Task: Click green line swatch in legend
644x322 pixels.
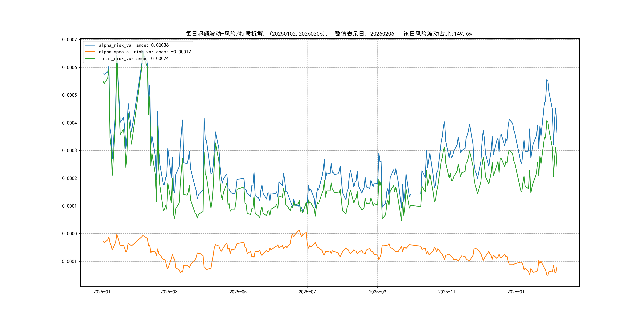Action: click(x=90, y=58)
